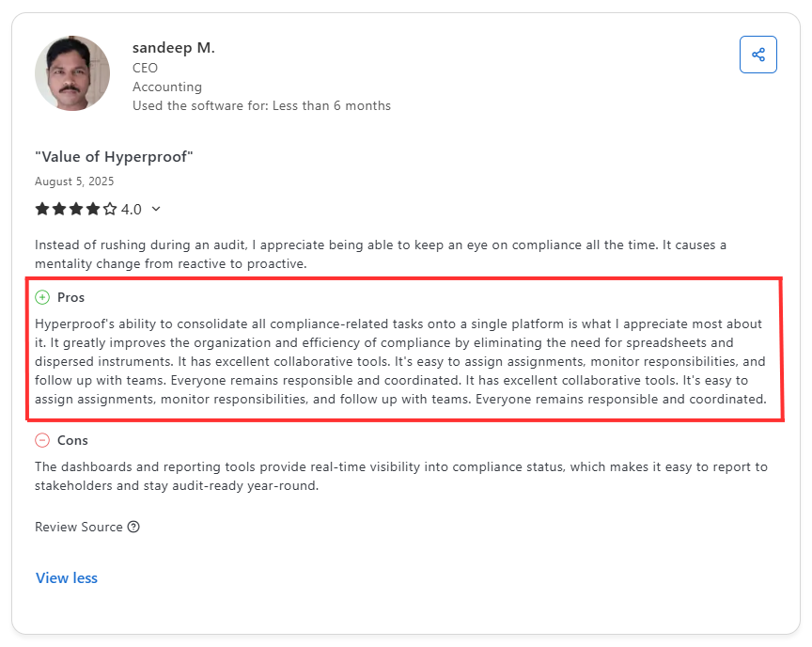Click the review title Value of Hyperproof
This screenshot has width=812, height=647.
tap(114, 156)
